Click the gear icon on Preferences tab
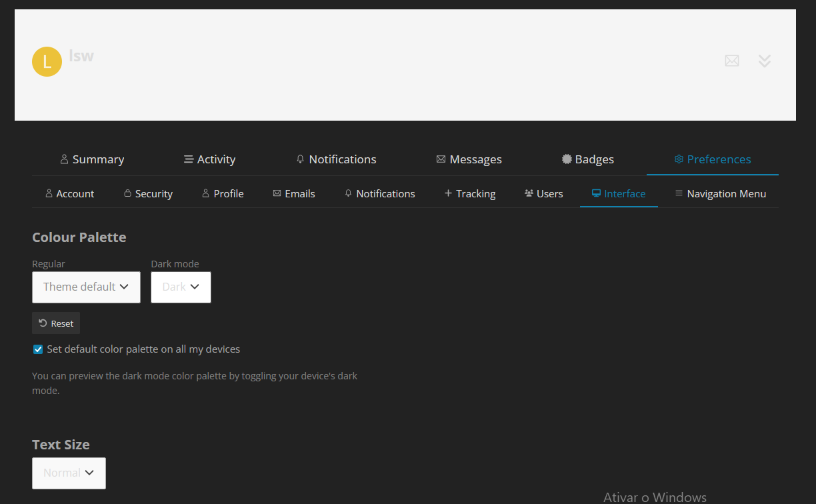 (679, 159)
